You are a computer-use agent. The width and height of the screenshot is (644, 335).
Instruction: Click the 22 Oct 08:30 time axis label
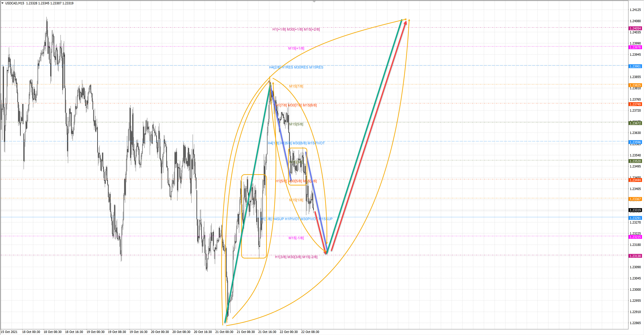pyautogui.click(x=310, y=332)
